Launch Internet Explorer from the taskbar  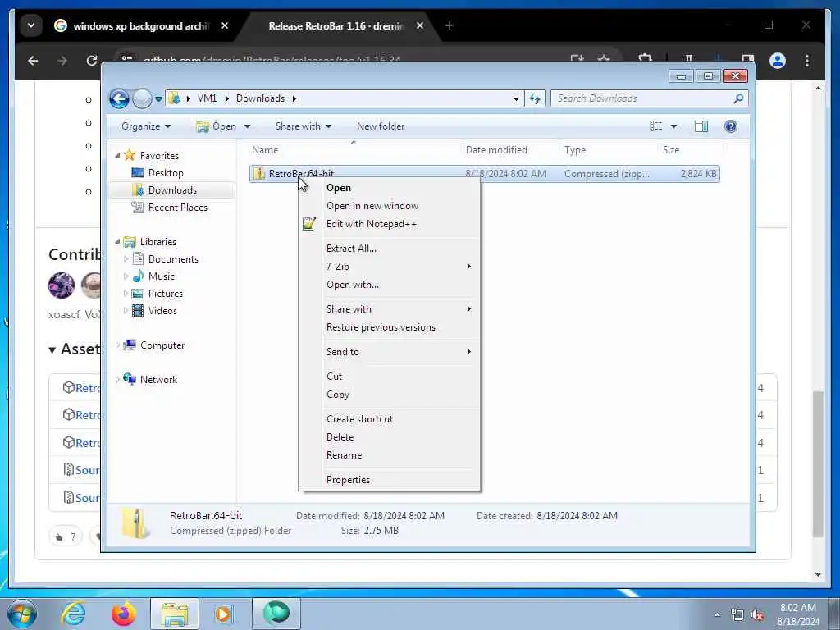(73, 614)
